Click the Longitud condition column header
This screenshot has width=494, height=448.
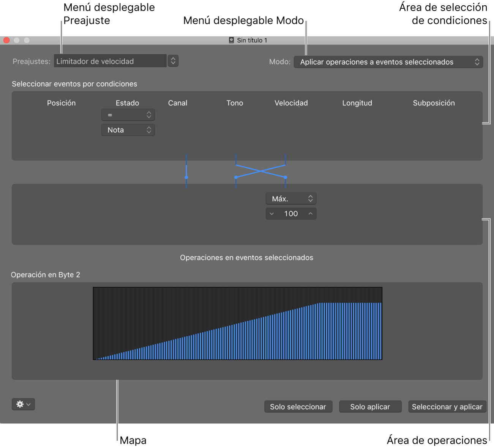point(357,103)
